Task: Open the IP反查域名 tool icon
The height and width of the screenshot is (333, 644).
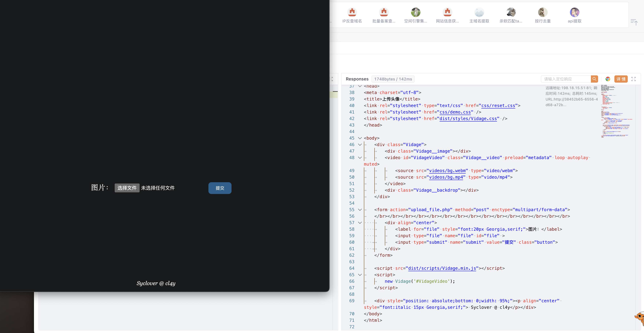Action: click(x=352, y=12)
